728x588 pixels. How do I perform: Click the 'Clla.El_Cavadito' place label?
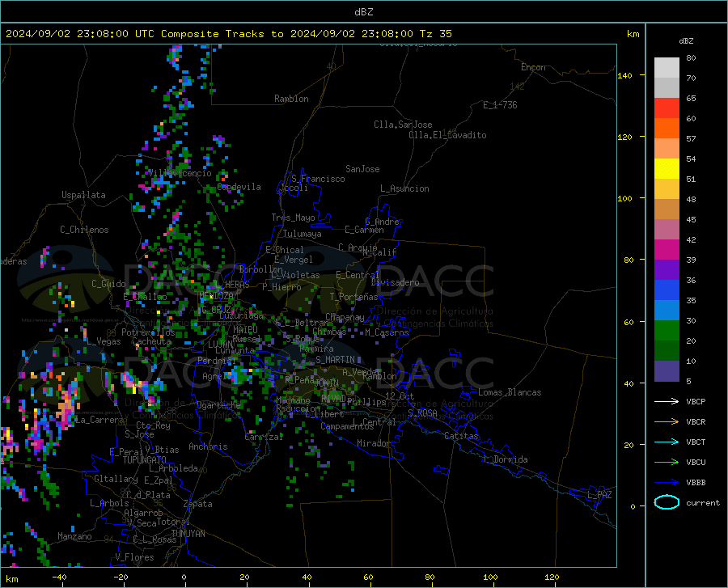(447, 135)
